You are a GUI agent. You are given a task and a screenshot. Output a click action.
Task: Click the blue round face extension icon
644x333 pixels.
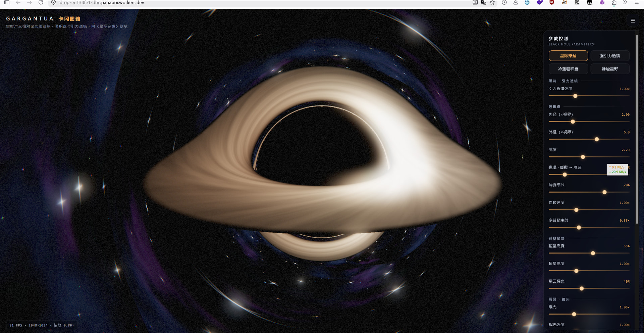pyautogui.click(x=527, y=2)
